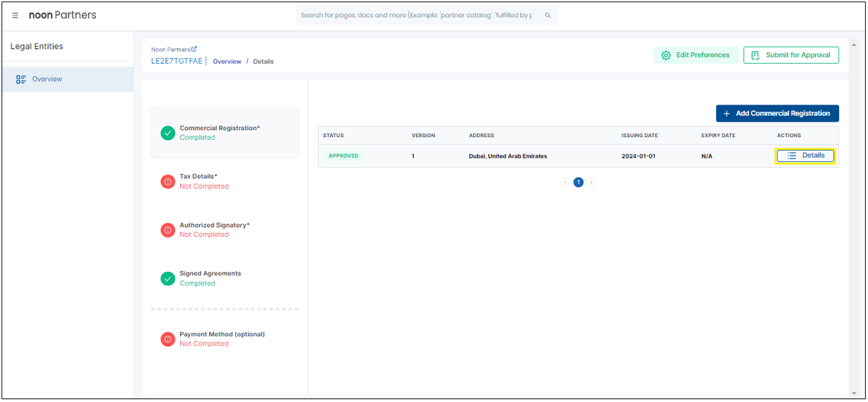Click the Completed status under Signed Agreements
868x402 pixels.
(x=197, y=283)
